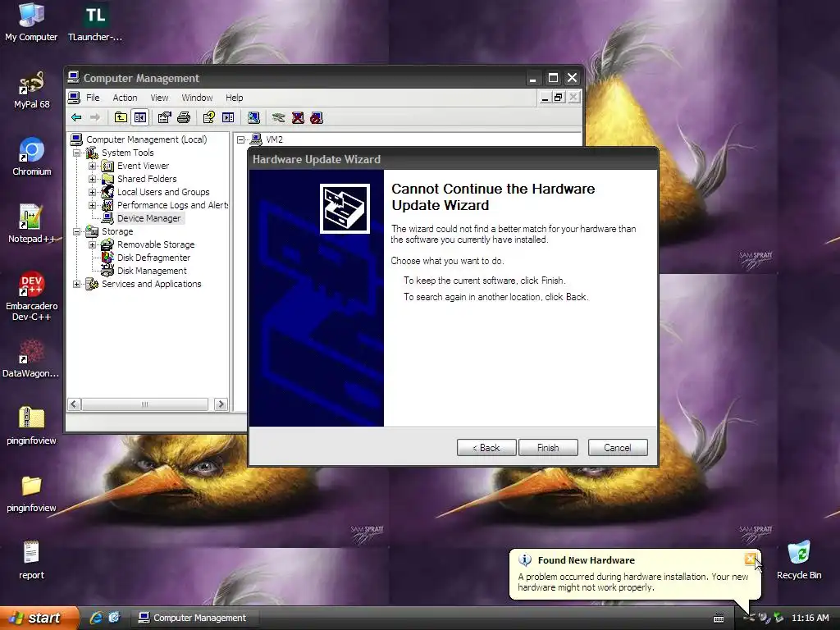Click the Disable device toolbar icon
This screenshot has height=630, width=840.
click(x=317, y=117)
